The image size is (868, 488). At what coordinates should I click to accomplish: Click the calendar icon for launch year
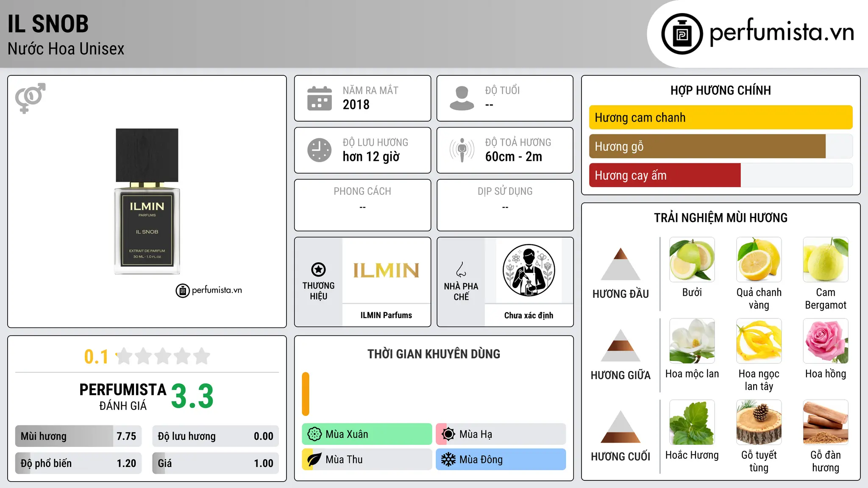(320, 98)
